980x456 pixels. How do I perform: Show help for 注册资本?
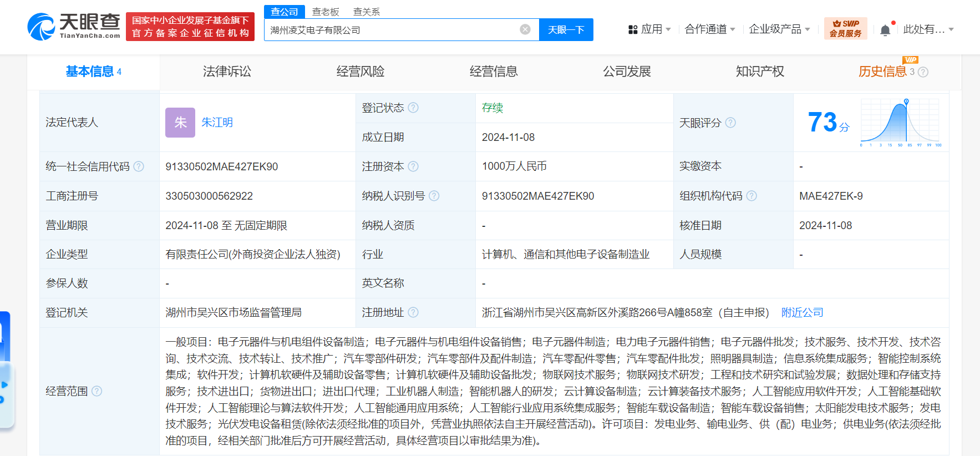tap(413, 166)
